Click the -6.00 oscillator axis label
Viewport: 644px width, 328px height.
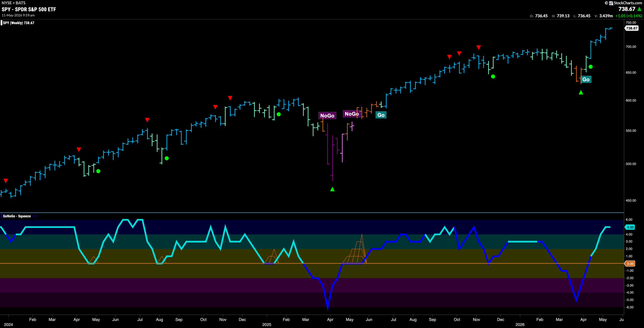click(630, 307)
